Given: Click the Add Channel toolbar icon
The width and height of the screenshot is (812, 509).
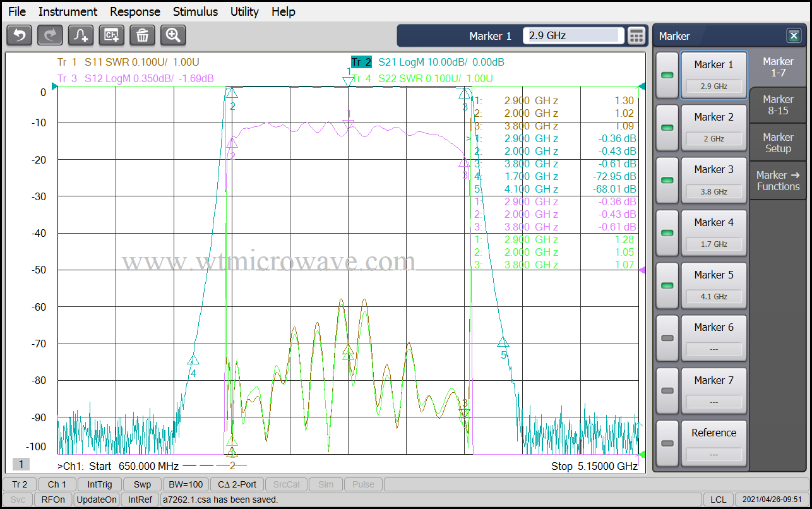Looking at the screenshot, I should pos(112,35).
